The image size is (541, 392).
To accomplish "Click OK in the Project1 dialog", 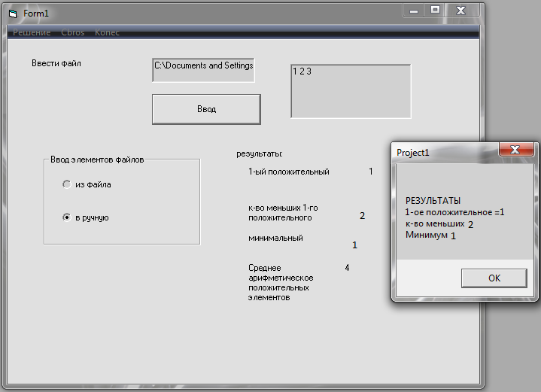I will pos(494,278).
